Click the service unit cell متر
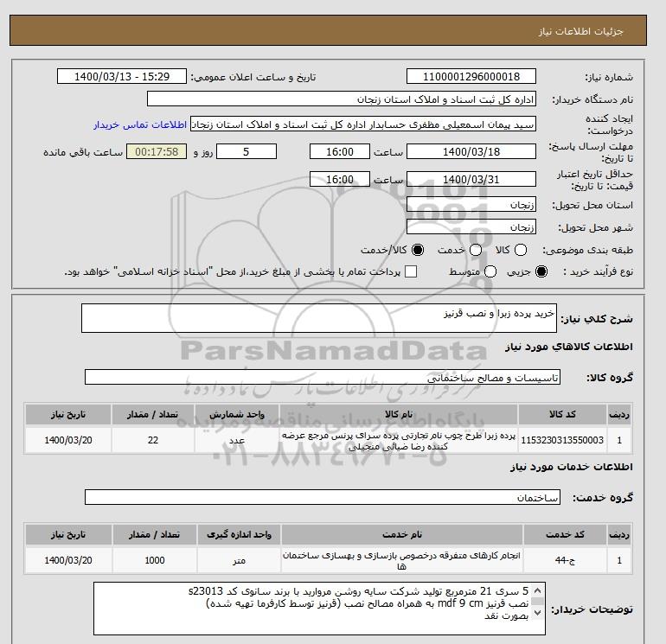 tap(239, 560)
